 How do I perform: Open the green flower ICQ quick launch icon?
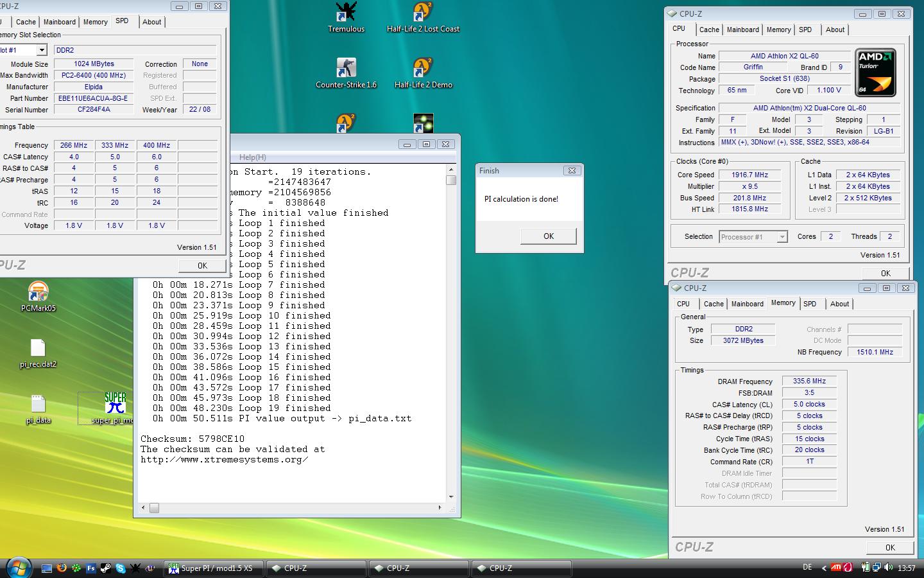point(76,568)
